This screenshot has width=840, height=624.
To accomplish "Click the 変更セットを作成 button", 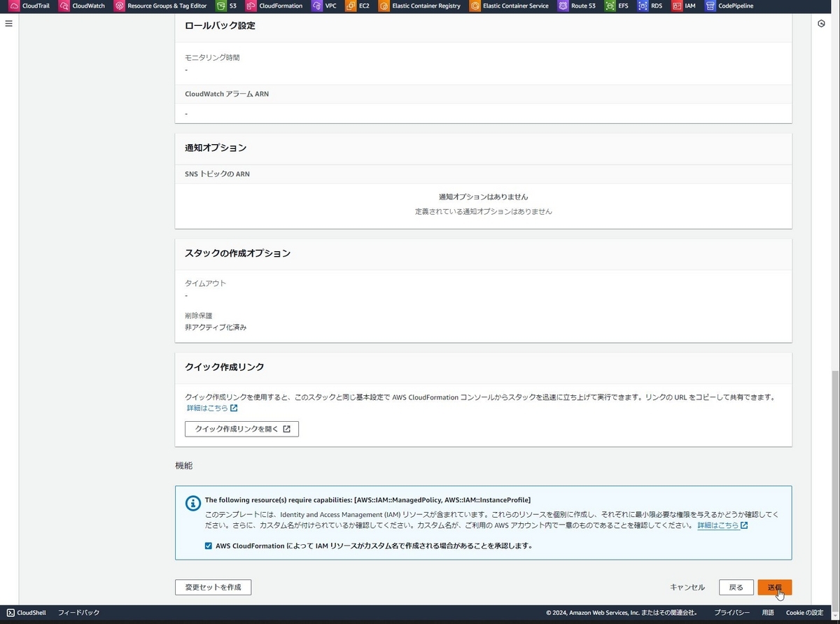I will tap(213, 587).
